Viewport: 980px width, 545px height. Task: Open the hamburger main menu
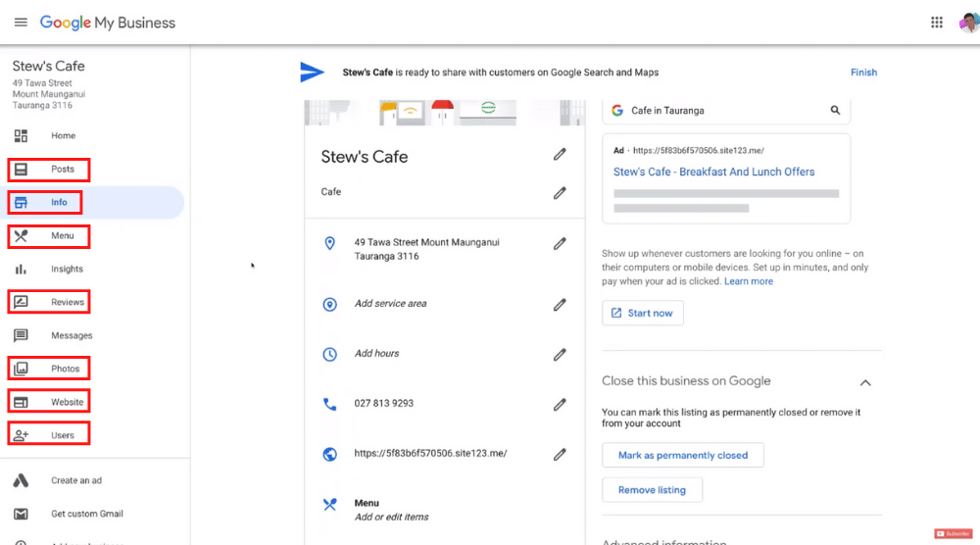point(21,23)
